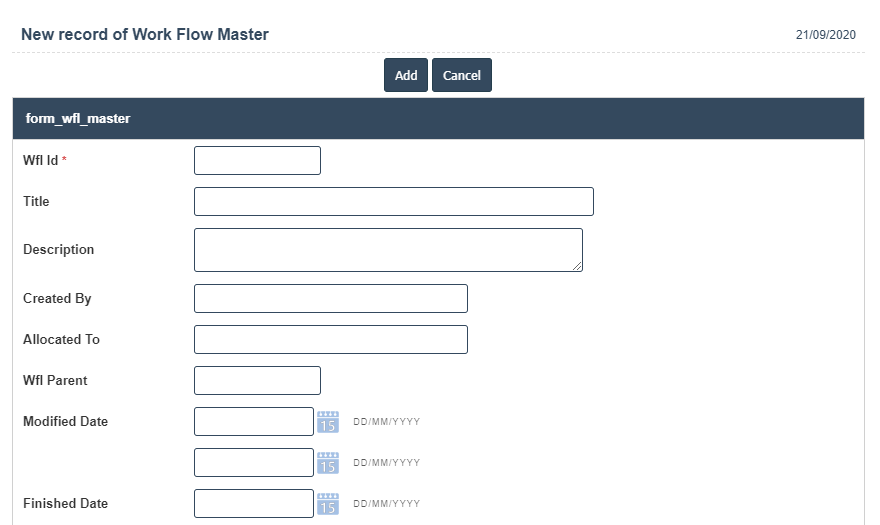Viewport: 880px width, 525px height.
Task: Open calendar picker for Finished Date
Action: coord(328,504)
